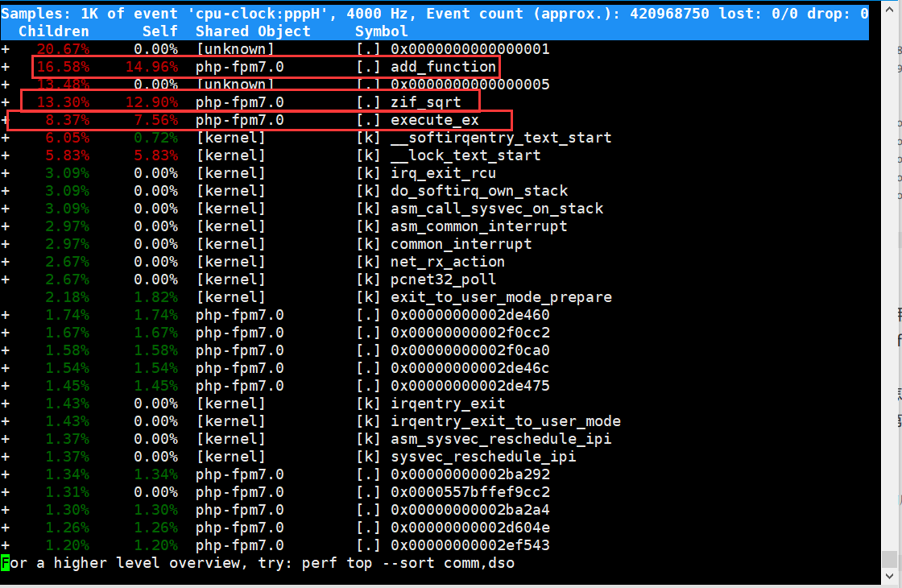Click the 12.90% Self value
Viewport: 902px width, 588px height.
[152, 102]
